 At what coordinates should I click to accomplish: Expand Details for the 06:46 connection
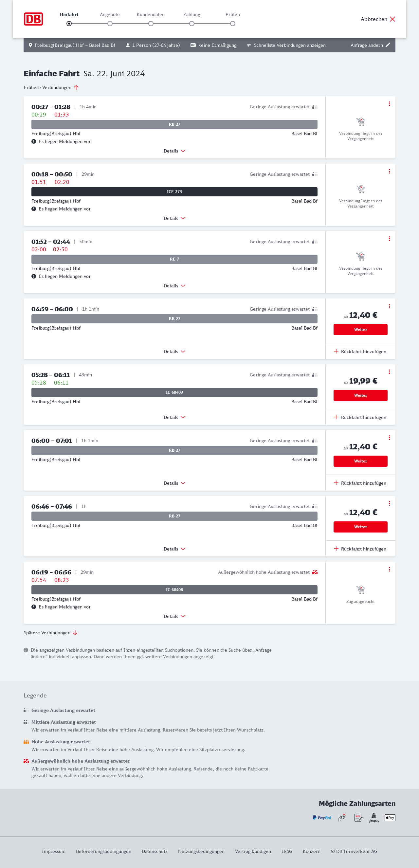click(x=174, y=549)
